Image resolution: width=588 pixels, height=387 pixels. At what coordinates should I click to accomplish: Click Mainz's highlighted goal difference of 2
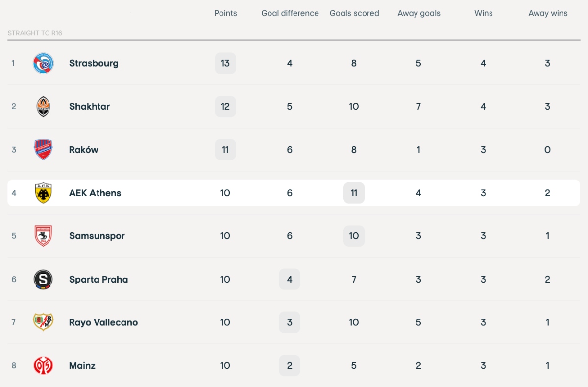pyautogui.click(x=290, y=365)
